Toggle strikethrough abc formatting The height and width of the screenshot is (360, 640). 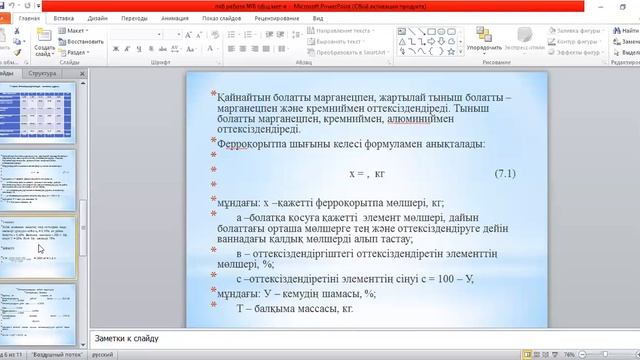point(162,49)
